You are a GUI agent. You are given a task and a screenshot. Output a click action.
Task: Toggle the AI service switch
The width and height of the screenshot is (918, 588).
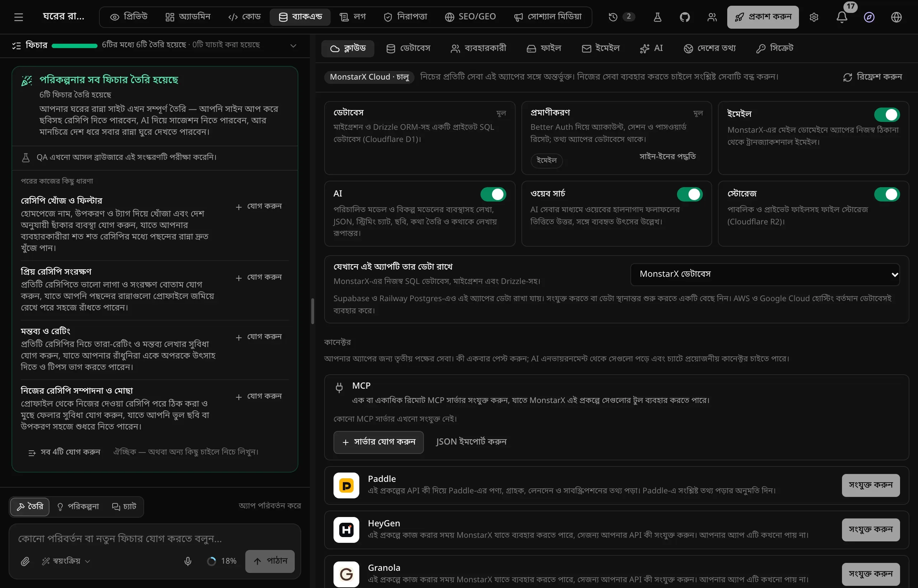(x=493, y=194)
